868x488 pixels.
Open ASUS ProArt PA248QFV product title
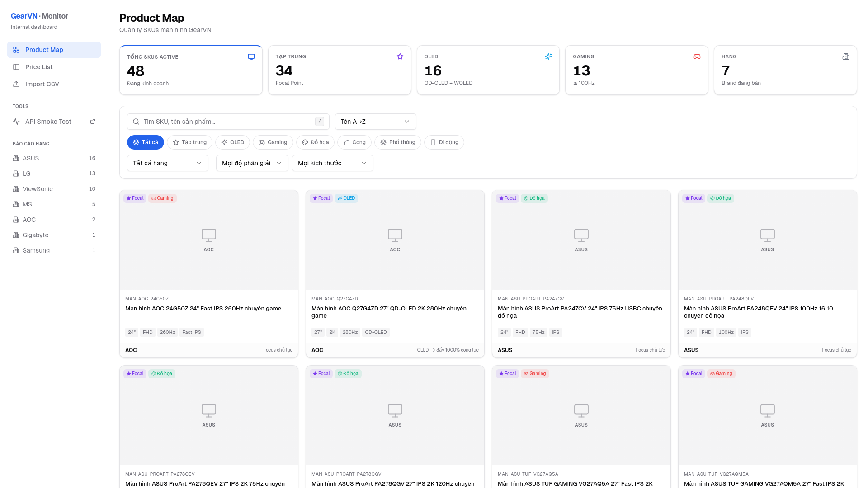[759, 312]
